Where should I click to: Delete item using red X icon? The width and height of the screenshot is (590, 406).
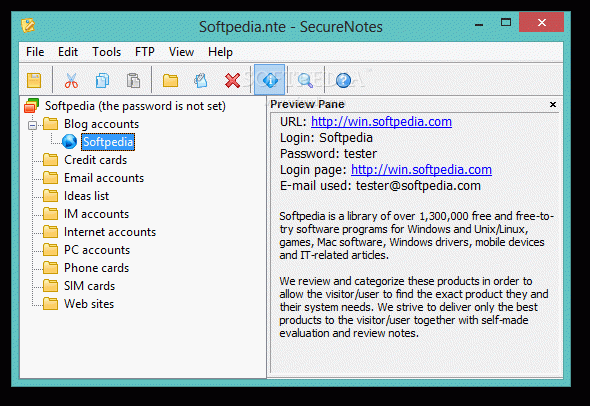click(x=232, y=80)
